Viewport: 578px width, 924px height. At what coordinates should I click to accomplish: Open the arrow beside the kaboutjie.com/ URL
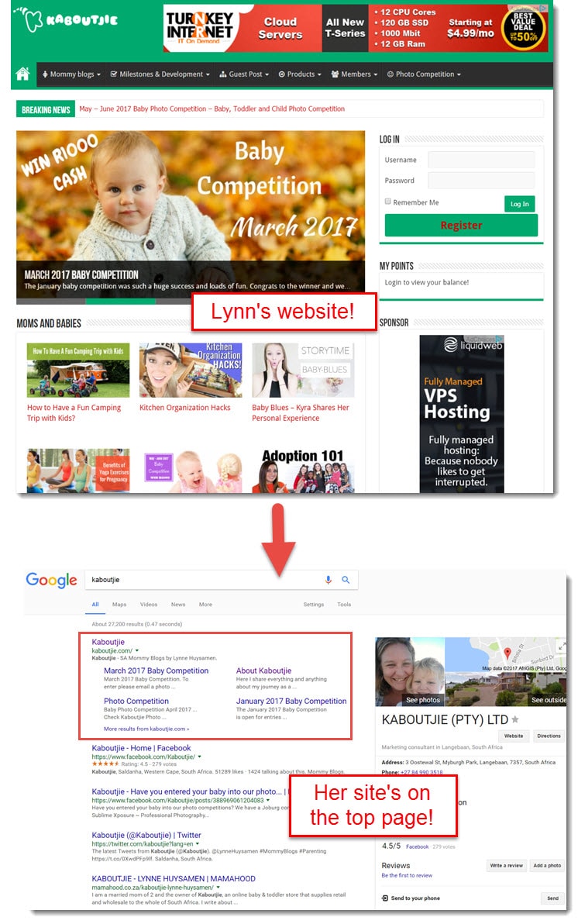[x=137, y=650]
